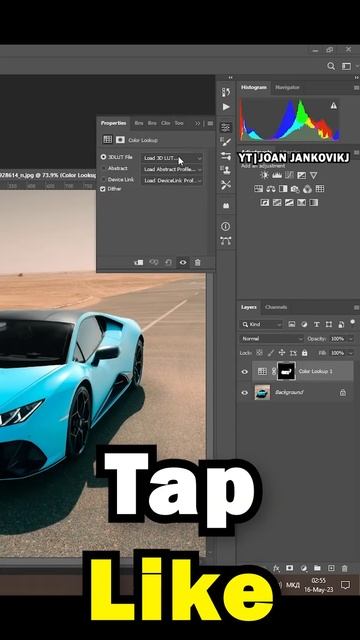The height and width of the screenshot is (640, 360).
Task: Add a Curves adjustment
Action: tap(289, 175)
